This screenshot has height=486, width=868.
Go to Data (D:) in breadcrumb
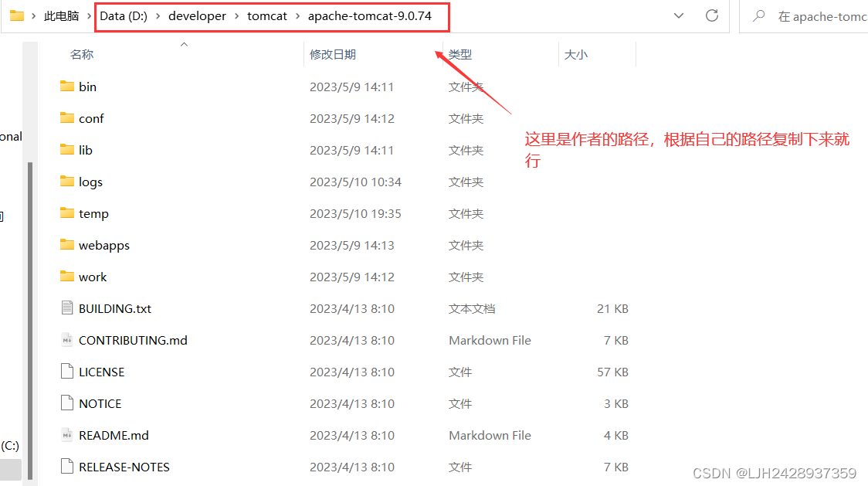tap(124, 16)
